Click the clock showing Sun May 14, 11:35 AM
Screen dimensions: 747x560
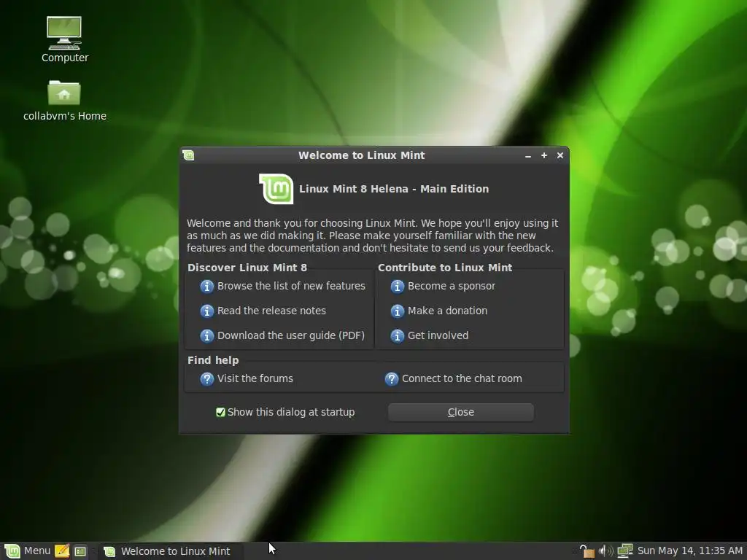coord(690,551)
